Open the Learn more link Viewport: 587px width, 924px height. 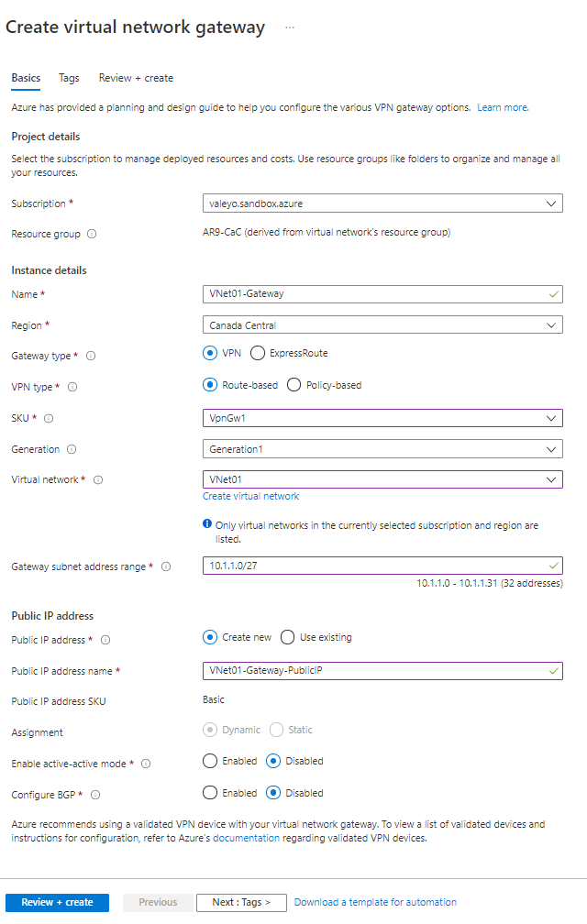(503, 107)
